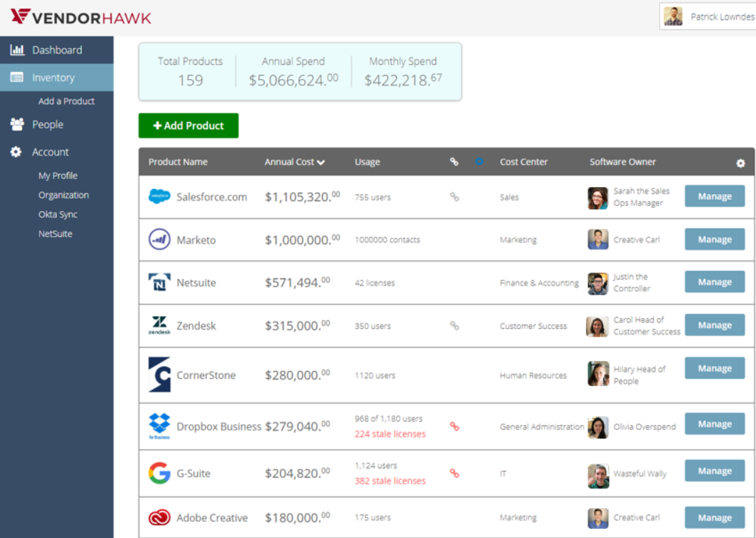Click the VendorHawk logo
Image resolution: width=756 pixels, height=538 pixels.
81,17
